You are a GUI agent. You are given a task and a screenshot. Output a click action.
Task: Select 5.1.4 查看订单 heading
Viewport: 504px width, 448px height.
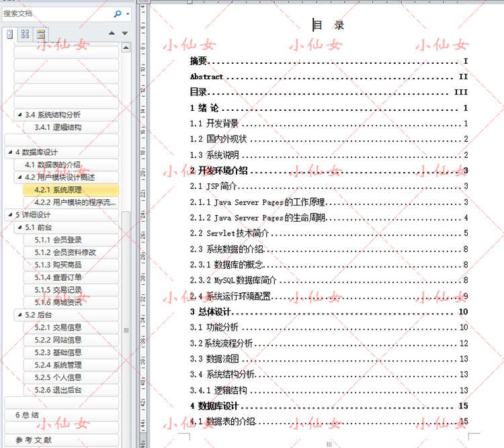[71, 277]
